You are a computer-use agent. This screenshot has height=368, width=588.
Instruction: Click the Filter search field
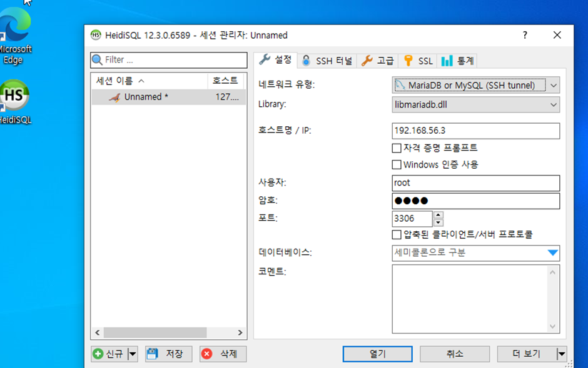click(169, 60)
